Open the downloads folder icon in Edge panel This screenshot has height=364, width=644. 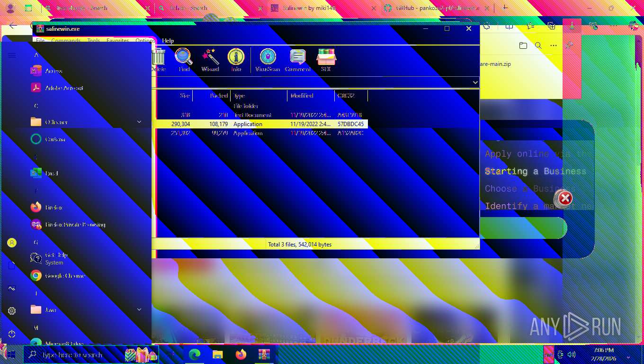click(x=523, y=45)
